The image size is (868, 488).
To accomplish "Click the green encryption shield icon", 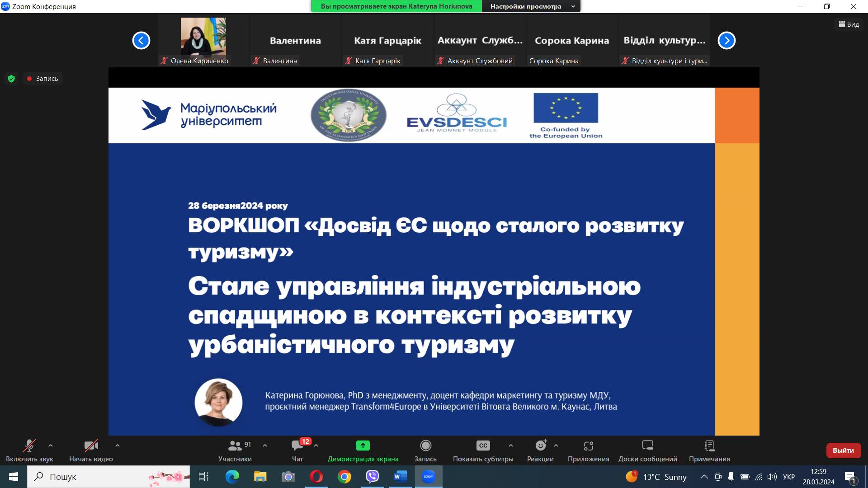I will coord(12,79).
